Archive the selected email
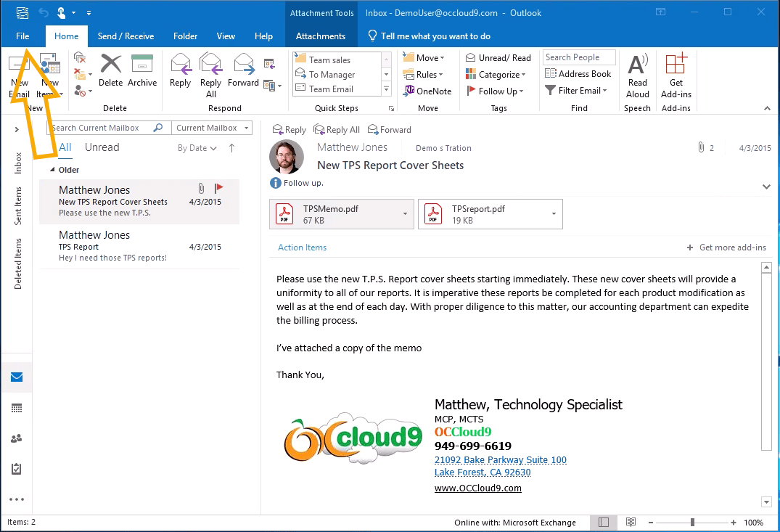 142,70
